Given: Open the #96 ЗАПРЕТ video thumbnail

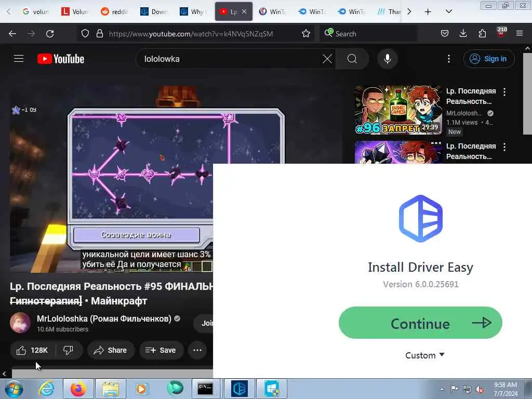Looking at the screenshot, I should [398, 110].
